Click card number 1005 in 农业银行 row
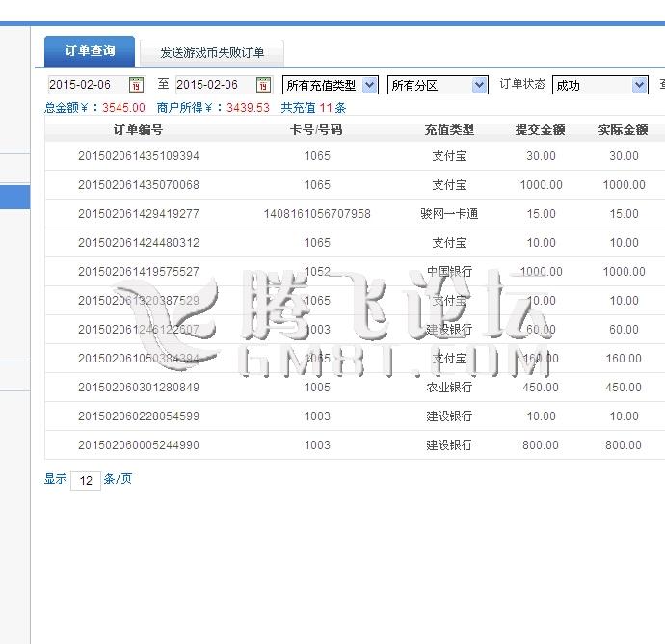 pos(317,388)
